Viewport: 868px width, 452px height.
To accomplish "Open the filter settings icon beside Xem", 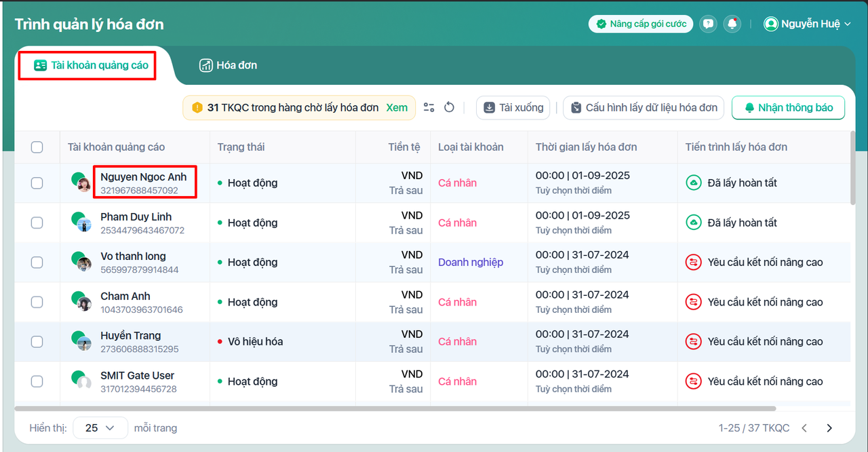I will click(429, 107).
